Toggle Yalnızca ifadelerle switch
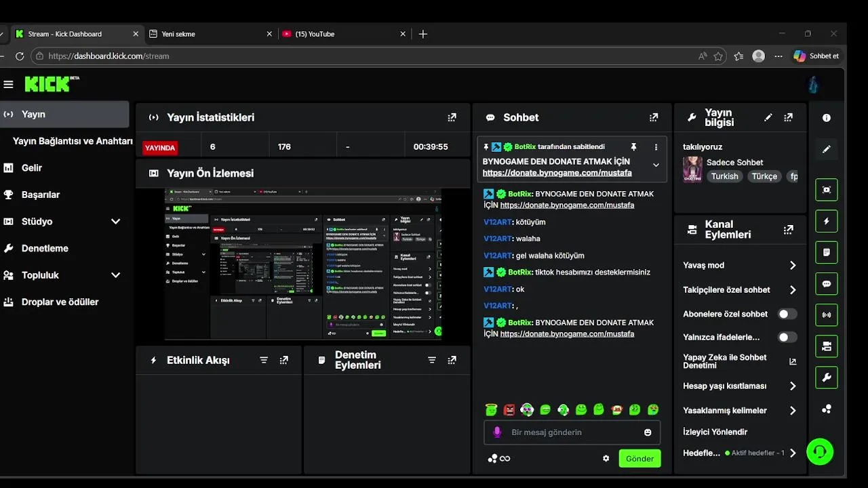 [x=787, y=337]
